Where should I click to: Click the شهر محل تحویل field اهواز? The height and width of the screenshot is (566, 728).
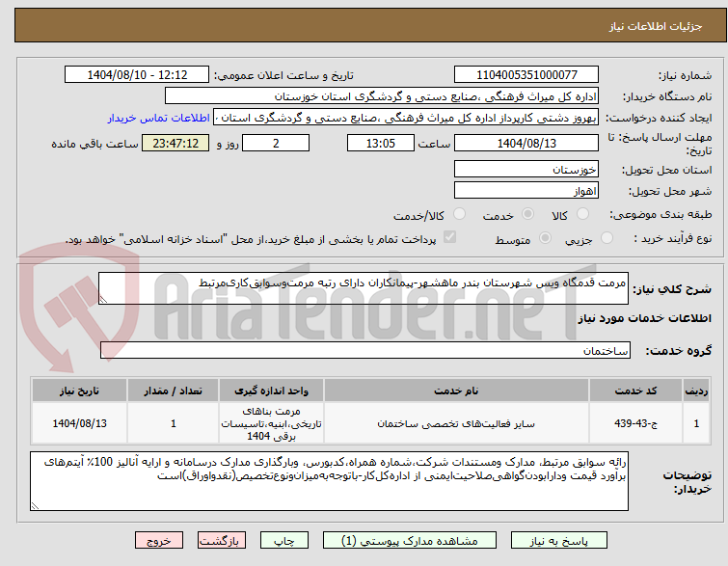pos(526,190)
